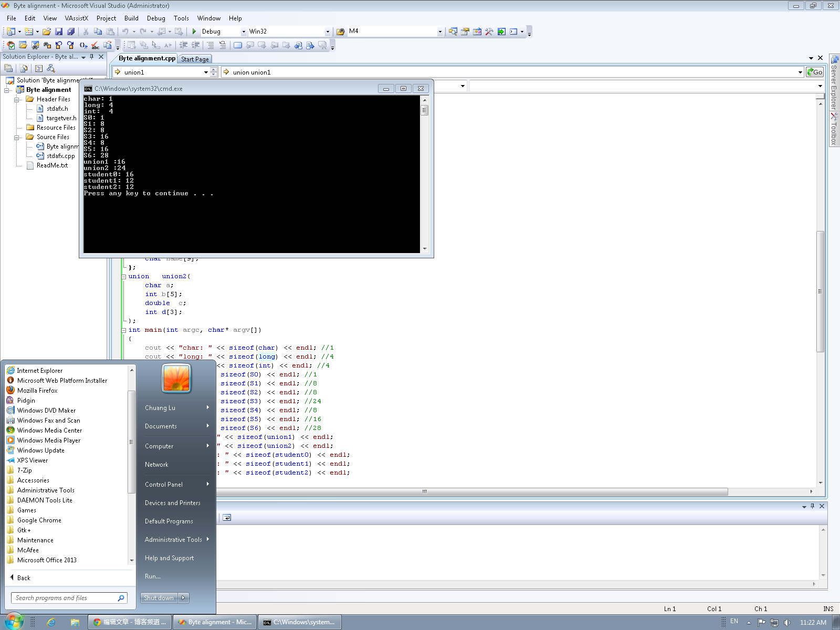Open the Debug configuration dropdown
Screen dimensions: 840x630
click(x=244, y=31)
